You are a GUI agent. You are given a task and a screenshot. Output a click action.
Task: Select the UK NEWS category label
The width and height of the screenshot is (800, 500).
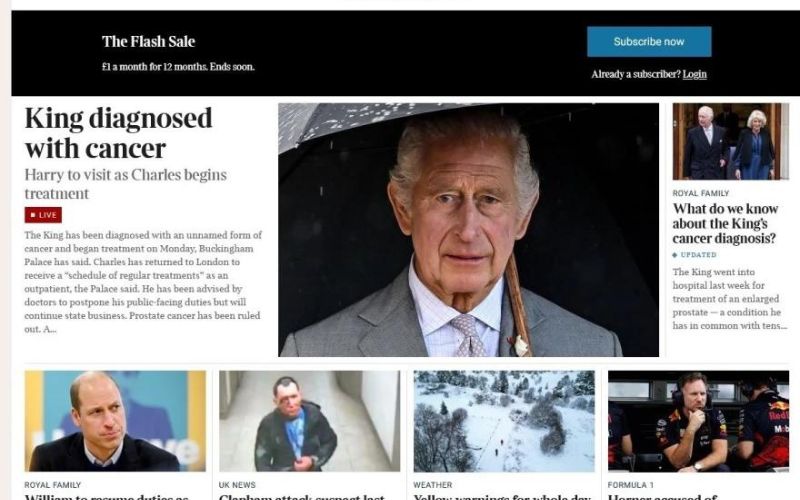coord(237,485)
